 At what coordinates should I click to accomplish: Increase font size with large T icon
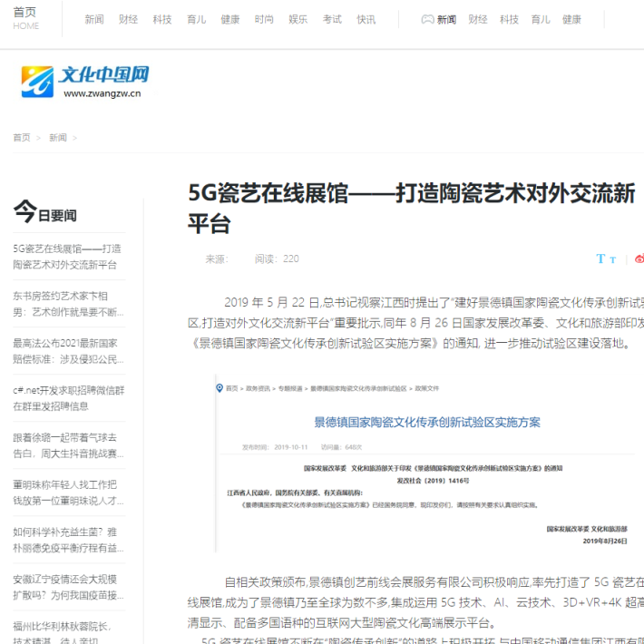pyautogui.click(x=600, y=259)
